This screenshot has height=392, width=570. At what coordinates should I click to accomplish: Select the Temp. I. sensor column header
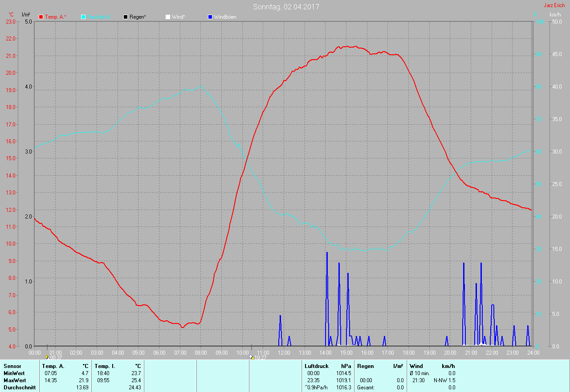coord(105,366)
